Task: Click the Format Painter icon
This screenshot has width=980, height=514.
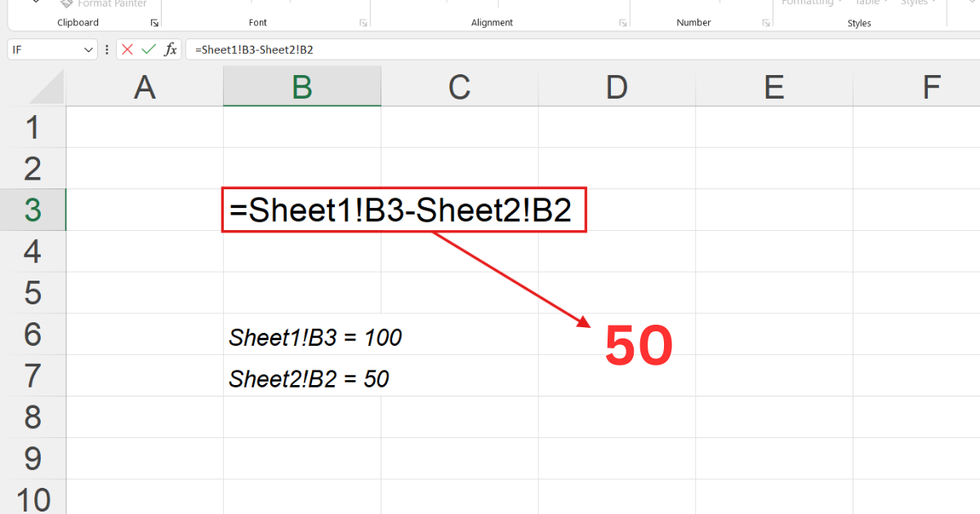Action: [x=66, y=3]
